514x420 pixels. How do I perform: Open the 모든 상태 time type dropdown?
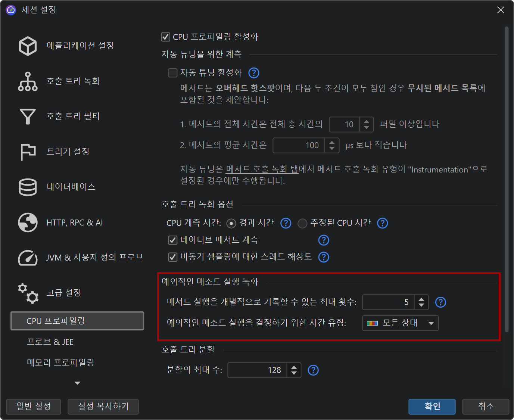pyautogui.click(x=400, y=323)
